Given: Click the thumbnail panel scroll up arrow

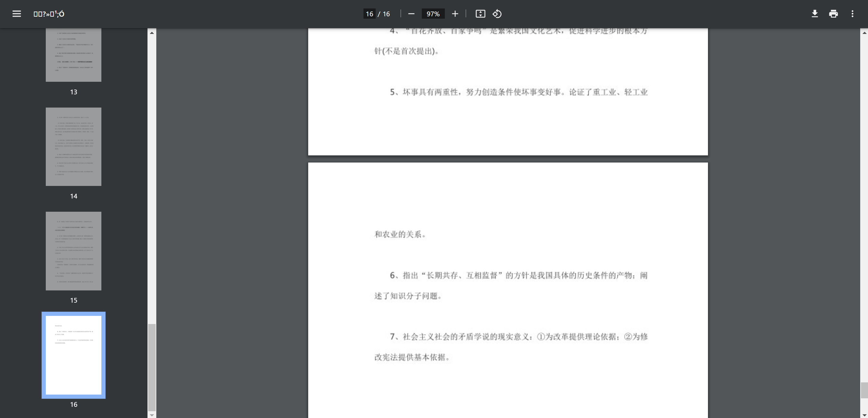Looking at the screenshot, I should pos(152,33).
